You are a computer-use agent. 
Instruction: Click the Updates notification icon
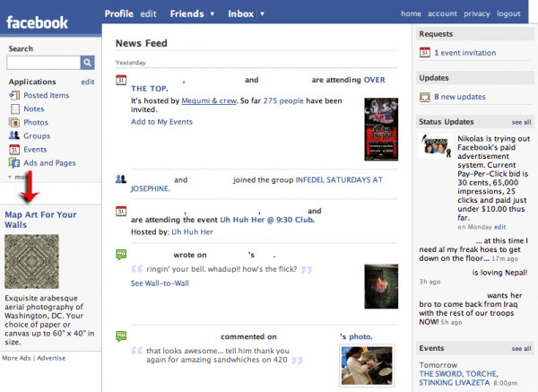(425, 97)
